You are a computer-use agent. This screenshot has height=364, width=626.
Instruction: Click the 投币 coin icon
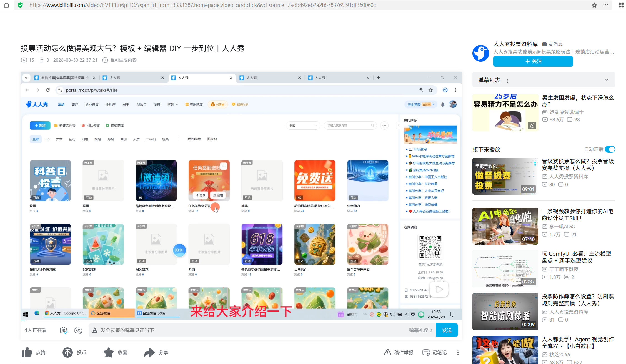(x=67, y=352)
